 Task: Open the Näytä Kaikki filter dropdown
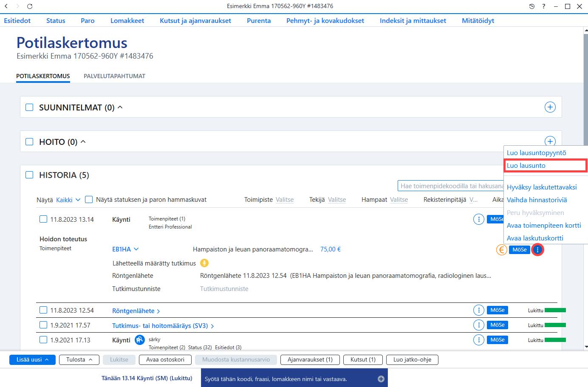point(68,200)
